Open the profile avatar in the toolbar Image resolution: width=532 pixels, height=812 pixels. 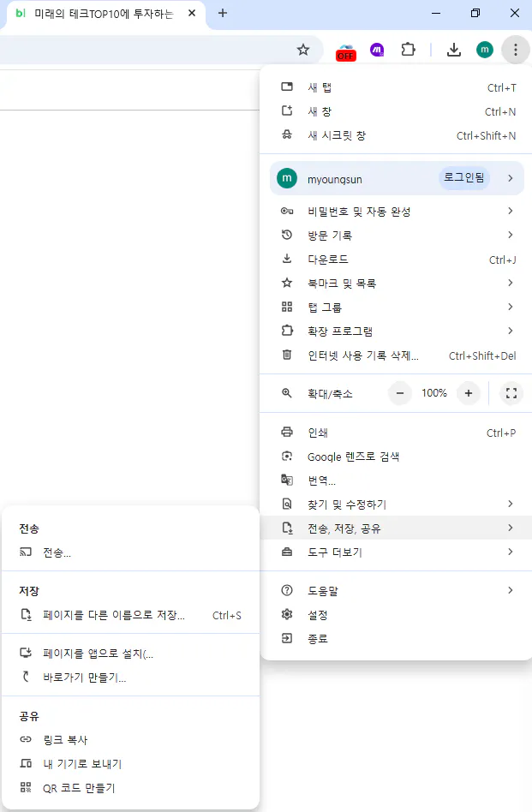pyautogui.click(x=484, y=50)
